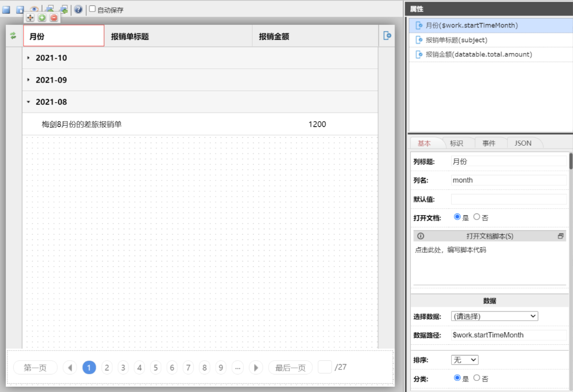Select 否 for 打开文档 option
Viewport: 573px width, 392px height.
coord(477,217)
